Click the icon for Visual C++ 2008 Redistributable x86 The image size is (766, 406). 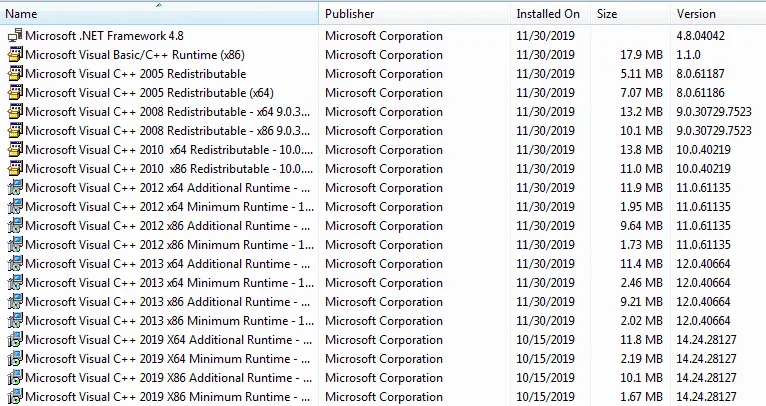15,131
